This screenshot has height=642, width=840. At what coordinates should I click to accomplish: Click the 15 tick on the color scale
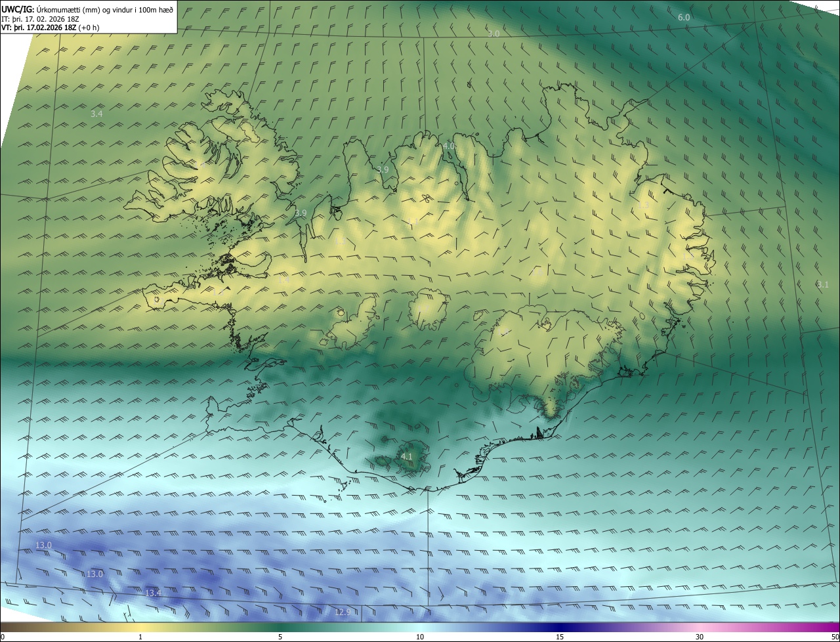click(x=560, y=637)
